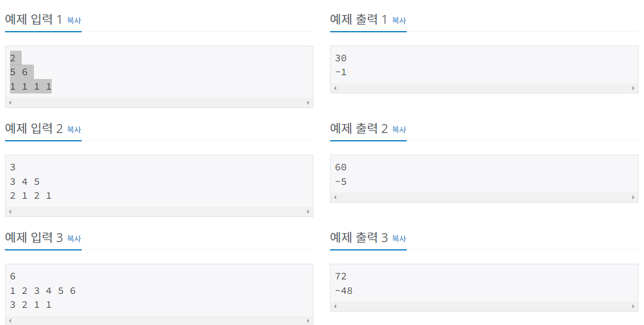The height and width of the screenshot is (325, 644).
Task: Click right scroll arrow in input 1 box
Action: coord(308,103)
